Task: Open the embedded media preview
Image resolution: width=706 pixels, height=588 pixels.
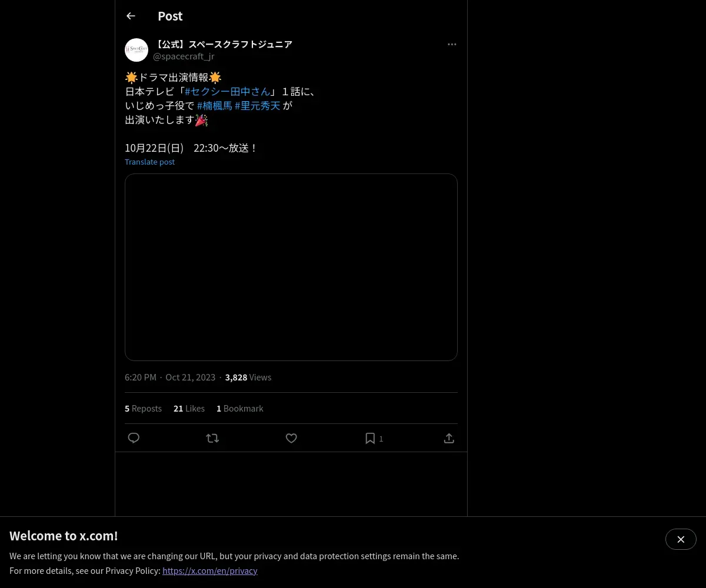Action: click(x=291, y=267)
